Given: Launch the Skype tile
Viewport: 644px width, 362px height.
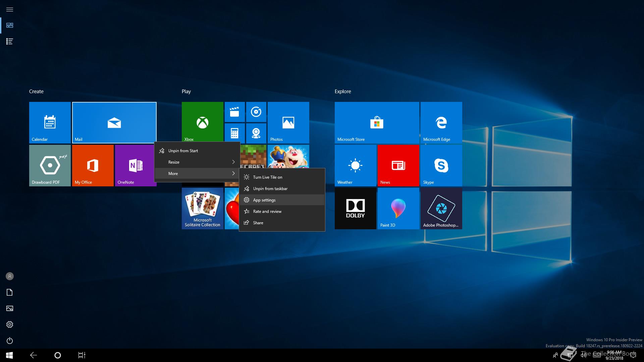Looking at the screenshot, I should [441, 166].
